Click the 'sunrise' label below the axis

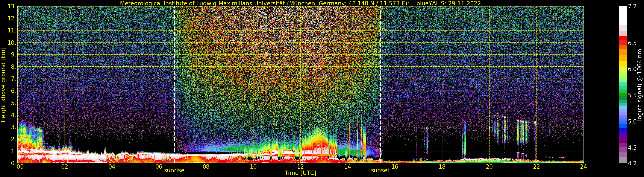(x=174, y=171)
